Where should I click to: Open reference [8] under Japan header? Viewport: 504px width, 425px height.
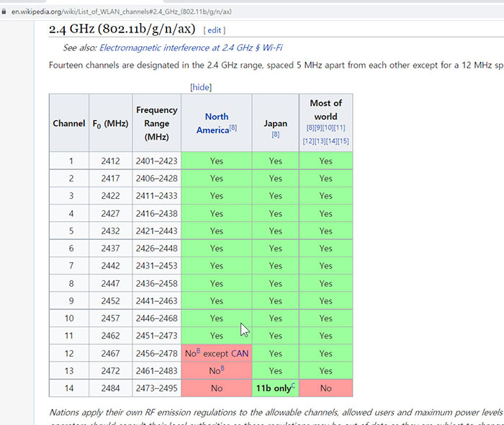point(276,135)
